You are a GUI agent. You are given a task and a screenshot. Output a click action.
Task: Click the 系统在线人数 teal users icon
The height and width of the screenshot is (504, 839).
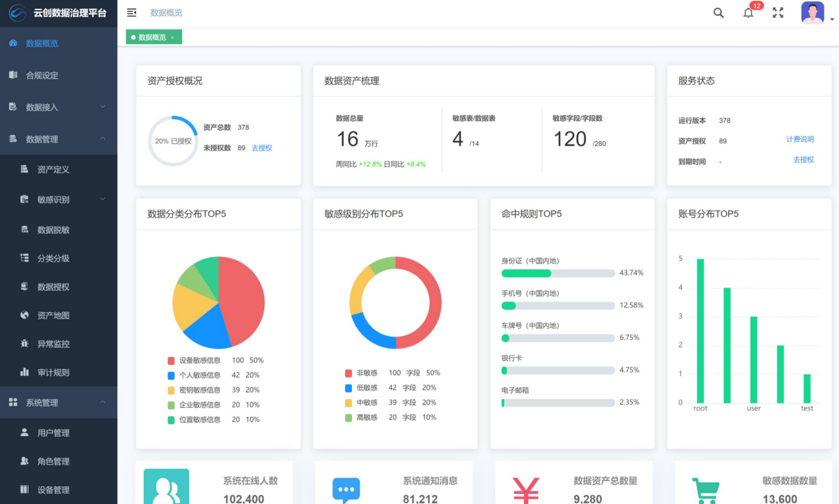click(166, 486)
